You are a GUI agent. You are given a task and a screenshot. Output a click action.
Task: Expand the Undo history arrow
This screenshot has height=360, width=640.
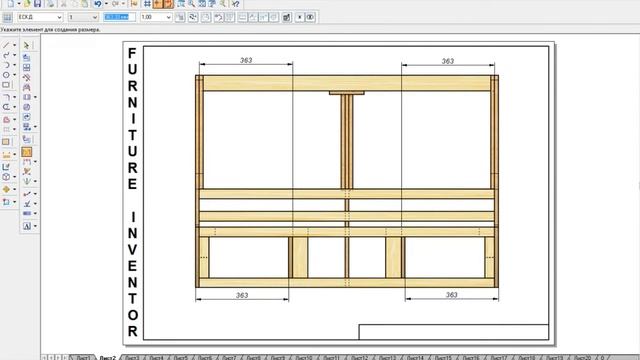point(106,4)
